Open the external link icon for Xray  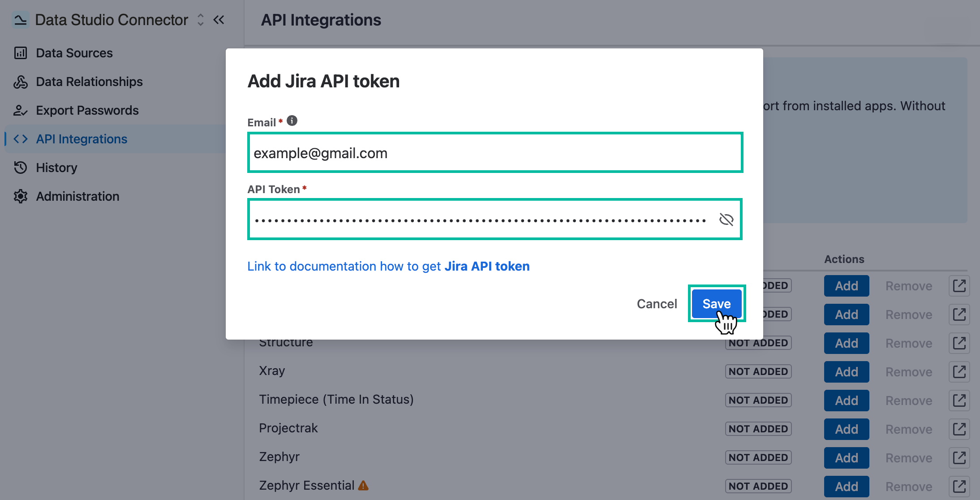tap(959, 372)
